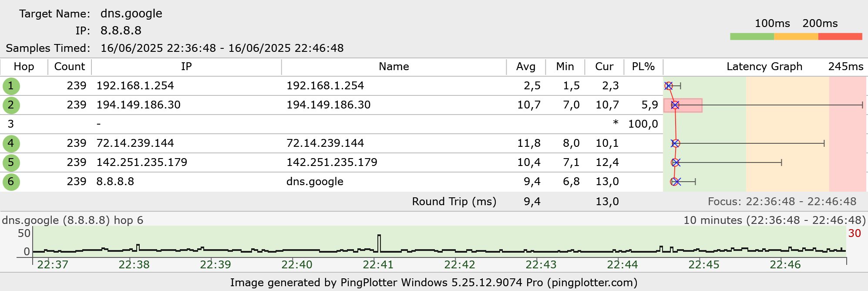Click the Latency Graph column header

click(764, 67)
